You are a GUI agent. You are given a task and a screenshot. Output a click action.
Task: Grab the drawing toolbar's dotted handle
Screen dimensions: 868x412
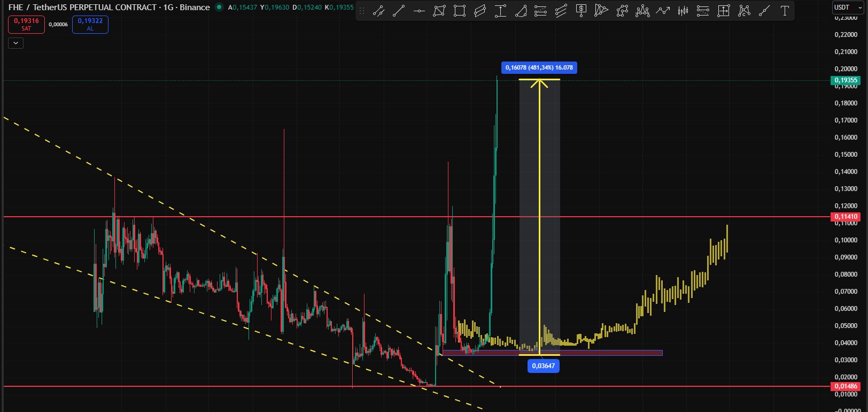[x=362, y=11]
